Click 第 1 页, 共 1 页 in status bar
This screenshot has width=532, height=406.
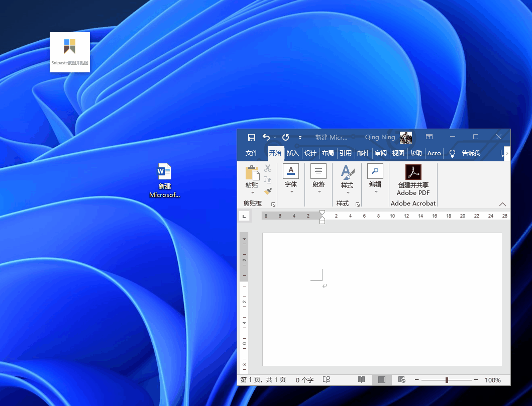pos(263,380)
